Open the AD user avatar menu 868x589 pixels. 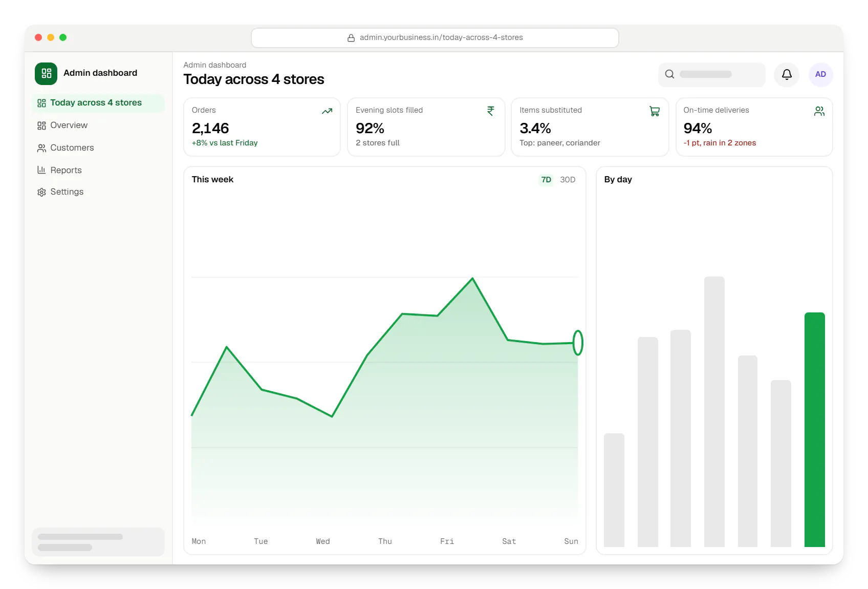click(820, 74)
